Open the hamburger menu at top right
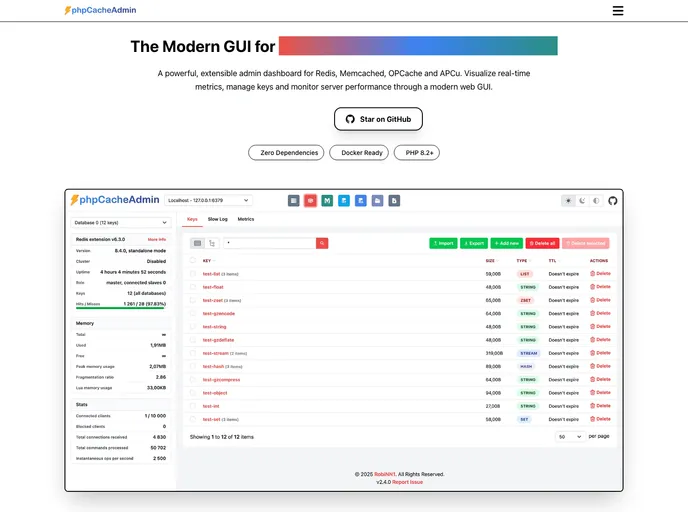The width and height of the screenshot is (688, 512). [x=618, y=11]
